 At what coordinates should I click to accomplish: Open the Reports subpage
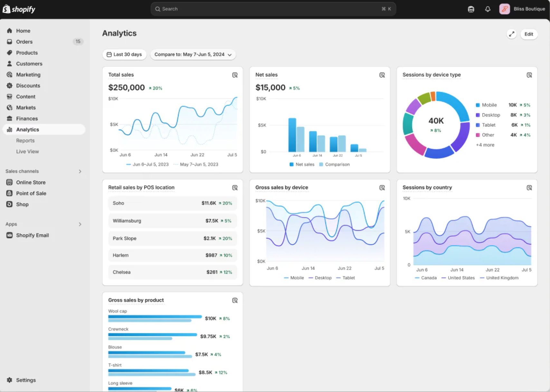(x=25, y=140)
